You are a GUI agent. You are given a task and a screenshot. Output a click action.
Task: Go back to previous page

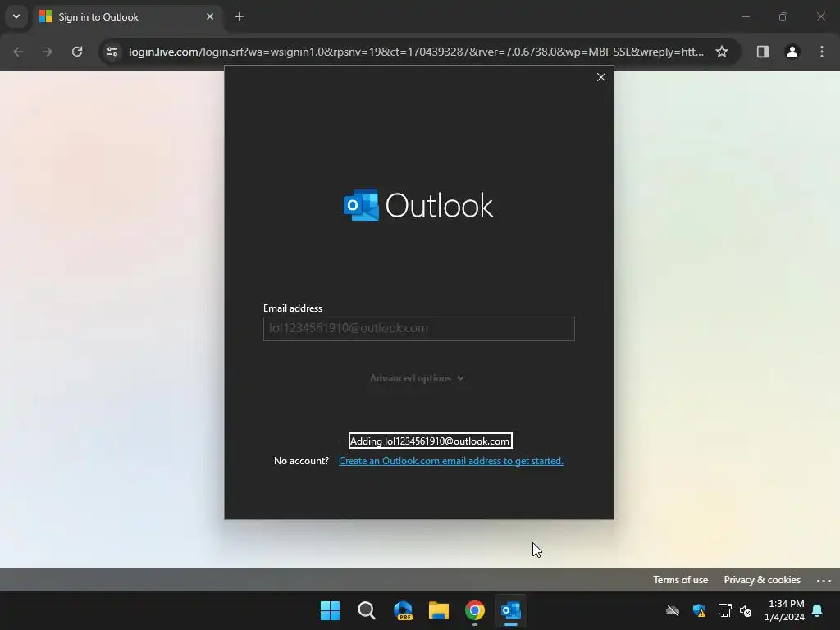point(18,52)
